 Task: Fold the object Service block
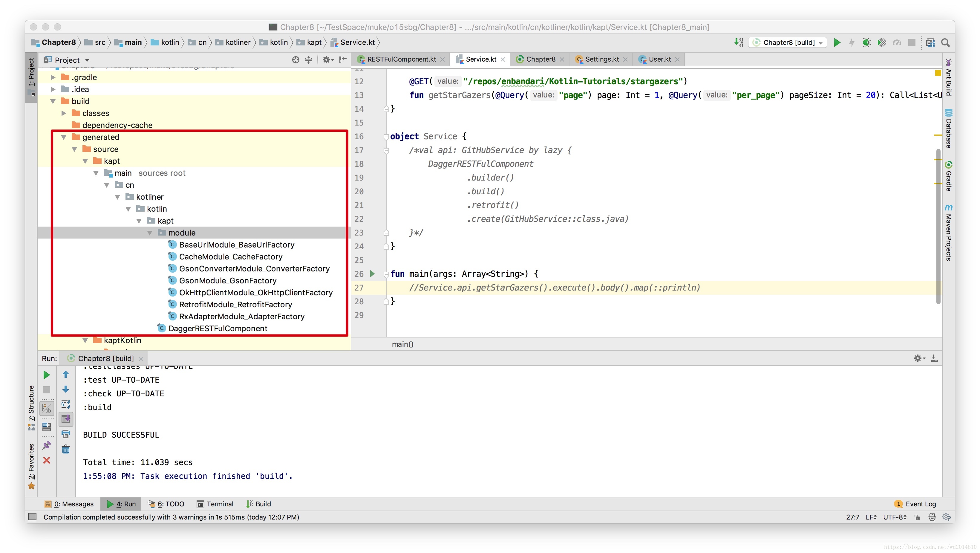(x=386, y=137)
